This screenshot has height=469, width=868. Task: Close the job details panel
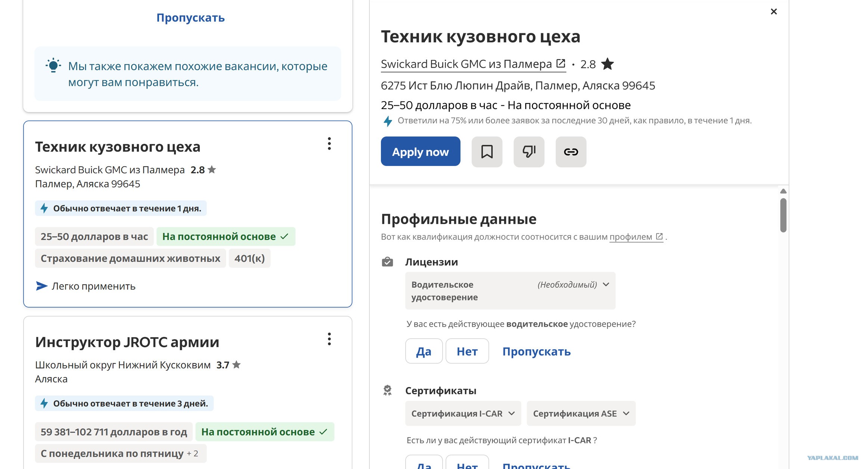point(774,12)
